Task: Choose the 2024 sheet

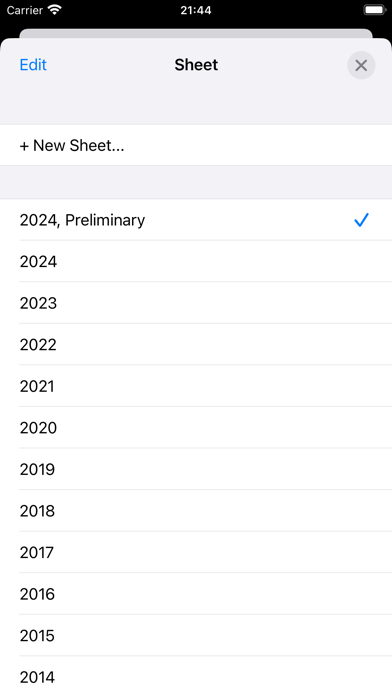Action: [196, 261]
